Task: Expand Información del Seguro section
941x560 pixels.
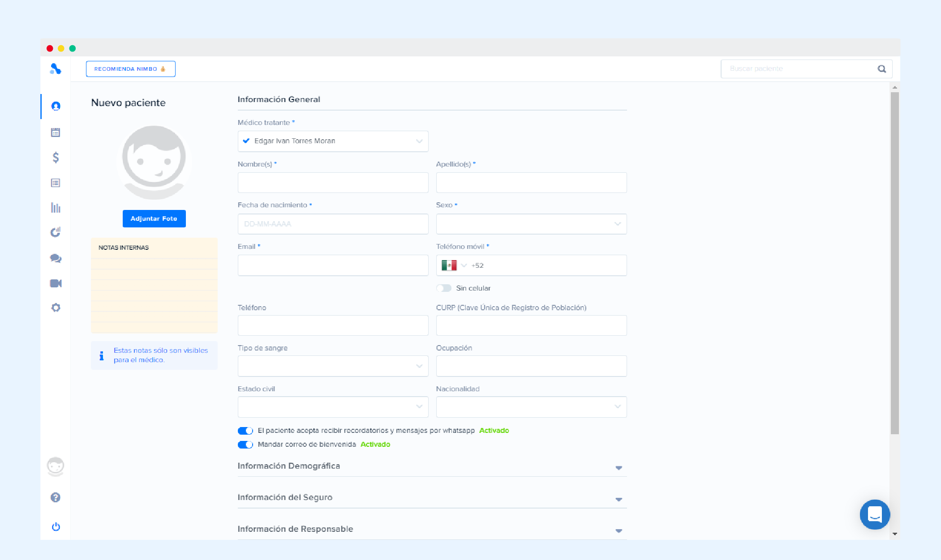Action: pos(432,498)
